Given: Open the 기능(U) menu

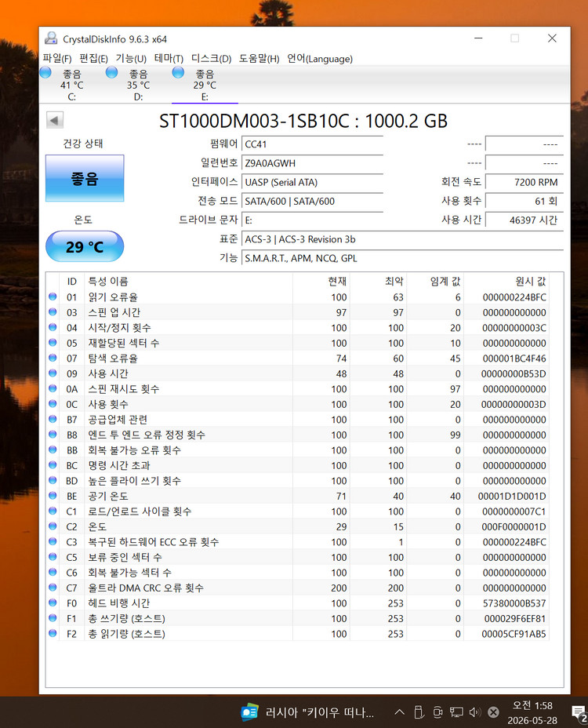Looking at the screenshot, I should [131, 59].
